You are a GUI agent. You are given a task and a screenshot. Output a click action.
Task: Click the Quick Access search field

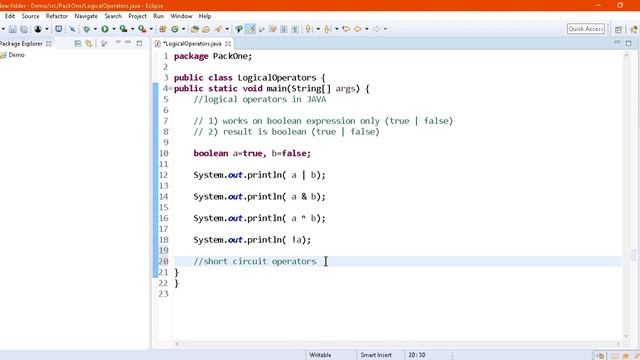586,29
